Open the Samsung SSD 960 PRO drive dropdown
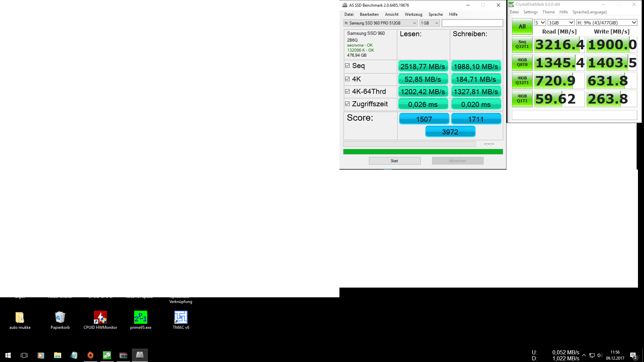Viewport: 644px width, 362px height. (x=380, y=23)
